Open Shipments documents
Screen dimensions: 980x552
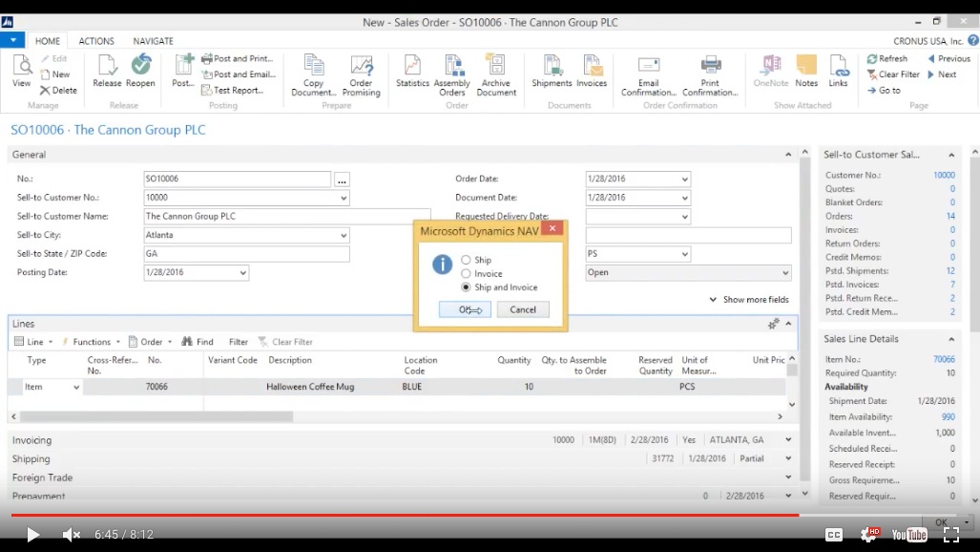tap(552, 71)
